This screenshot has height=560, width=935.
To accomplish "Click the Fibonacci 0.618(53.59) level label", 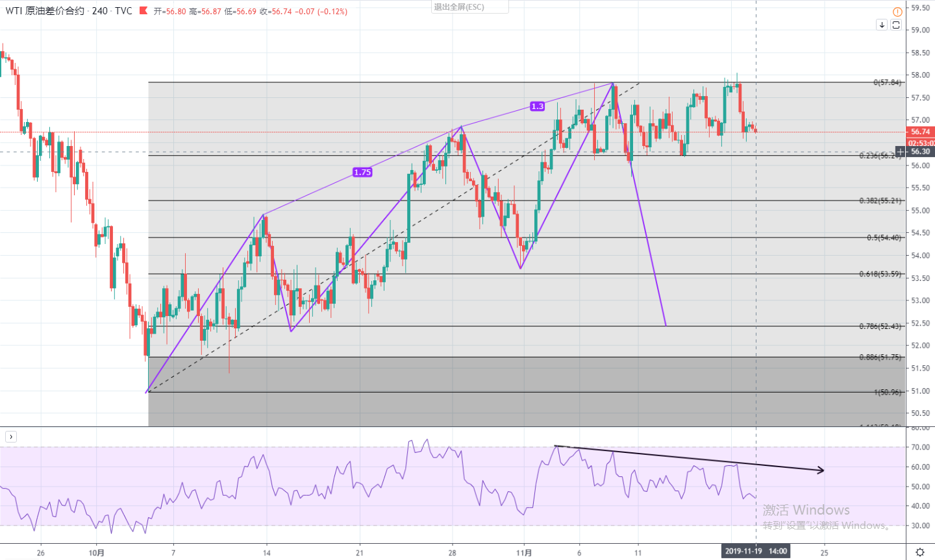I will click(880, 274).
